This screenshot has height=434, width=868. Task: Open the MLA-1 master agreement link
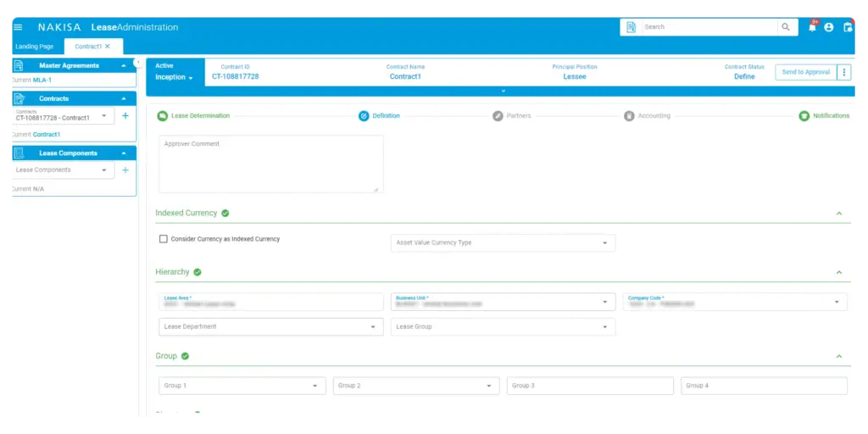42,80
